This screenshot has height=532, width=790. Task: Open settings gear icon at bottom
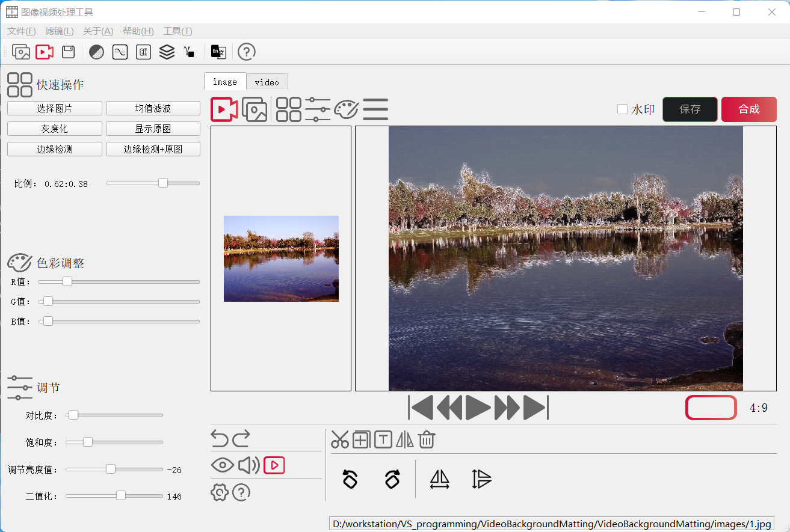click(x=220, y=492)
